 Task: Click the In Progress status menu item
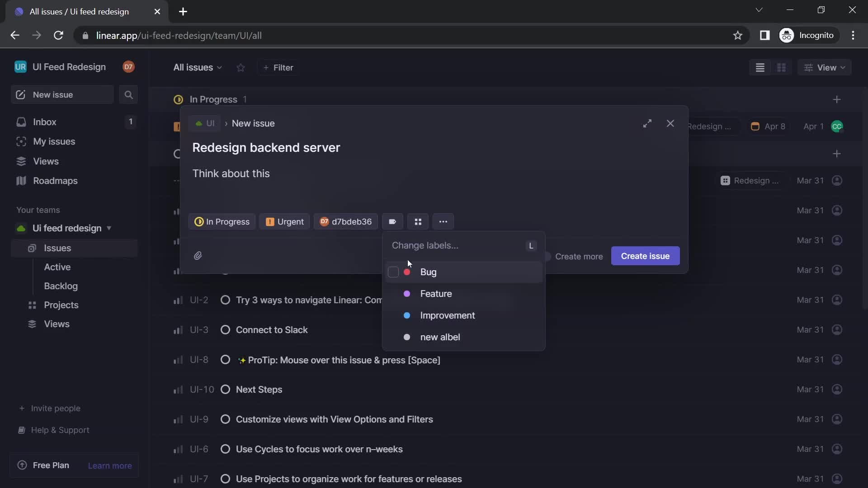pos(222,222)
